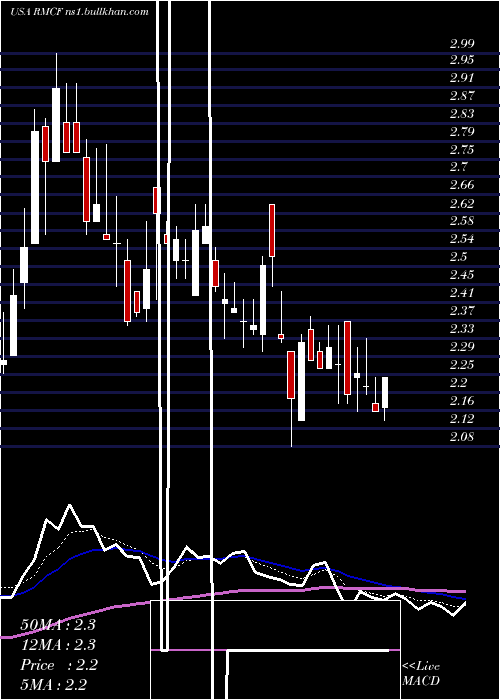Image resolution: width=500 pixels, height=700 pixels.
Task: Click the 2.2 price axis label
Action: point(458,382)
